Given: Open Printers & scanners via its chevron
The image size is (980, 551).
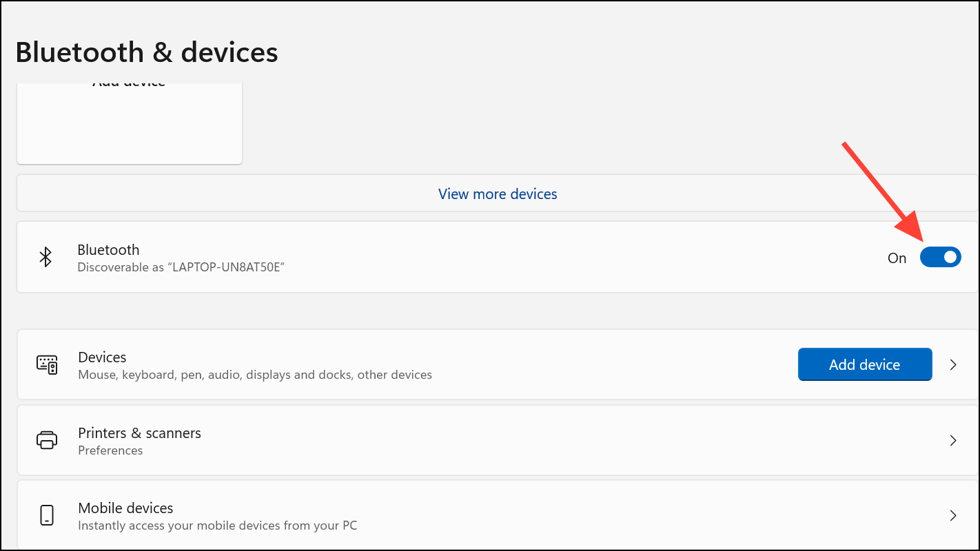Looking at the screenshot, I should (953, 440).
